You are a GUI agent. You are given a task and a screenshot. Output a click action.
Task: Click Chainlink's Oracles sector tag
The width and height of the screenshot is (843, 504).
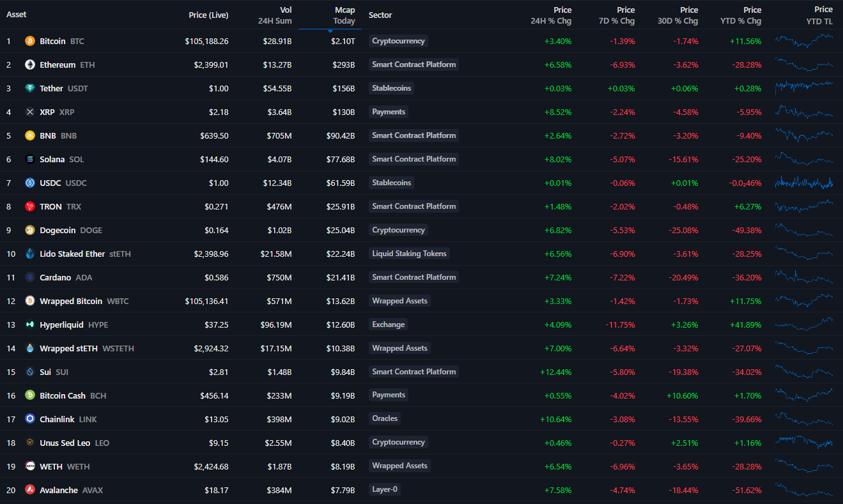click(x=385, y=418)
